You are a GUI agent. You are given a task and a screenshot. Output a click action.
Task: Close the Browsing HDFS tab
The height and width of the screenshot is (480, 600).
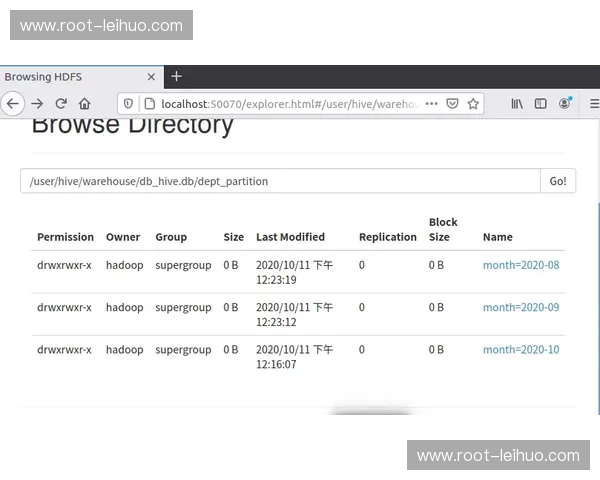[x=152, y=77]
